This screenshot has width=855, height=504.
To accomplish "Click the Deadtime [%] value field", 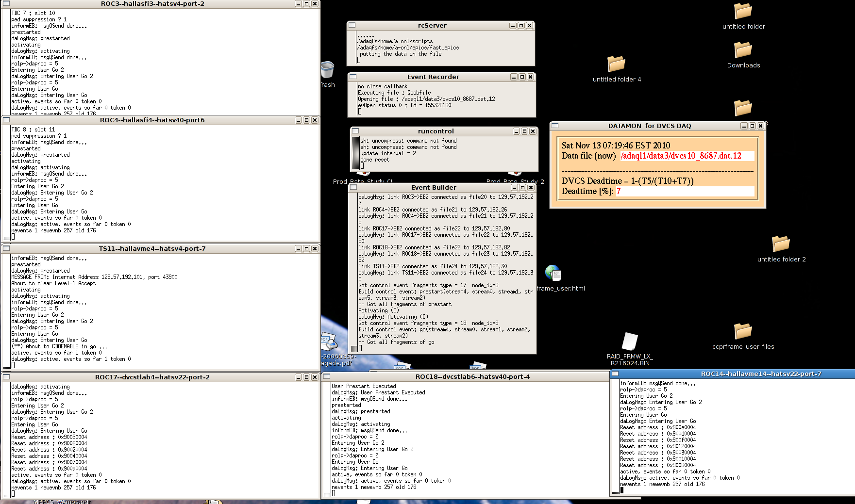I will 685,191.
